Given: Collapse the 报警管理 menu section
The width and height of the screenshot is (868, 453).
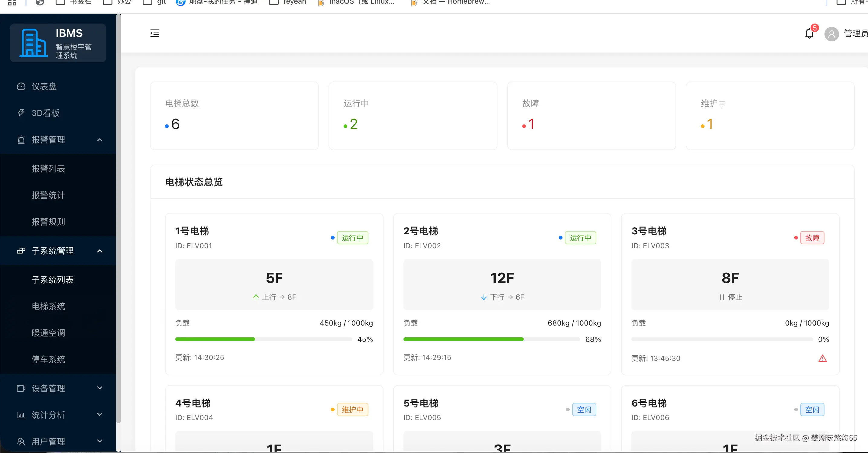Looking at the screenshot, I should tap(100, 140).
